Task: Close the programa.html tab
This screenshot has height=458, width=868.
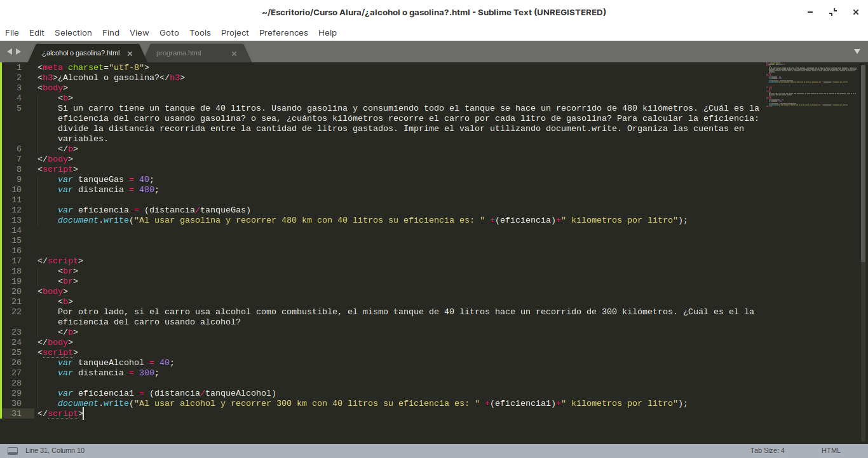Action: (234, 53)
